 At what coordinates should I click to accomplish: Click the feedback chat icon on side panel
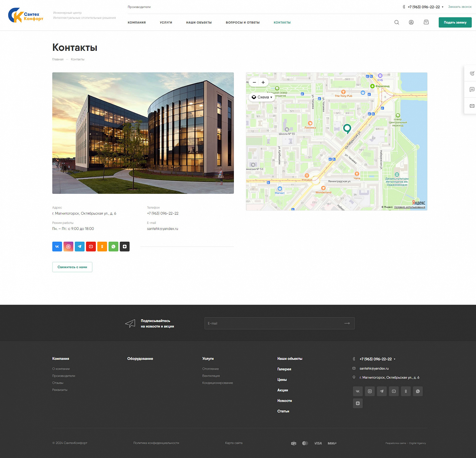[x=472, y=90]
